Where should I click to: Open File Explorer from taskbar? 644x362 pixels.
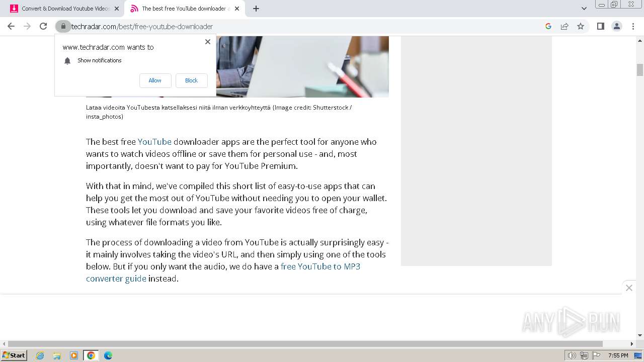click(57, 355)
